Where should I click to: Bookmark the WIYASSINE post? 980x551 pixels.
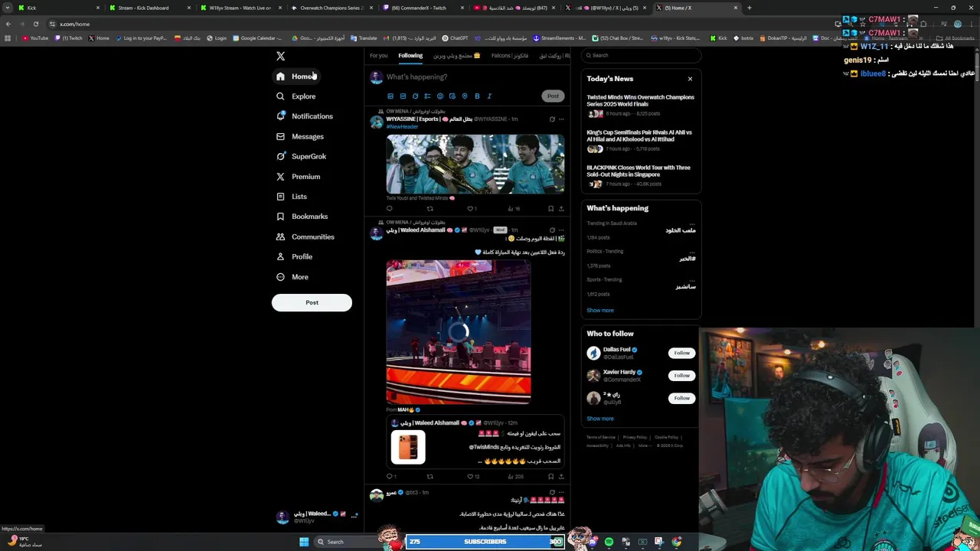point(550,208)
